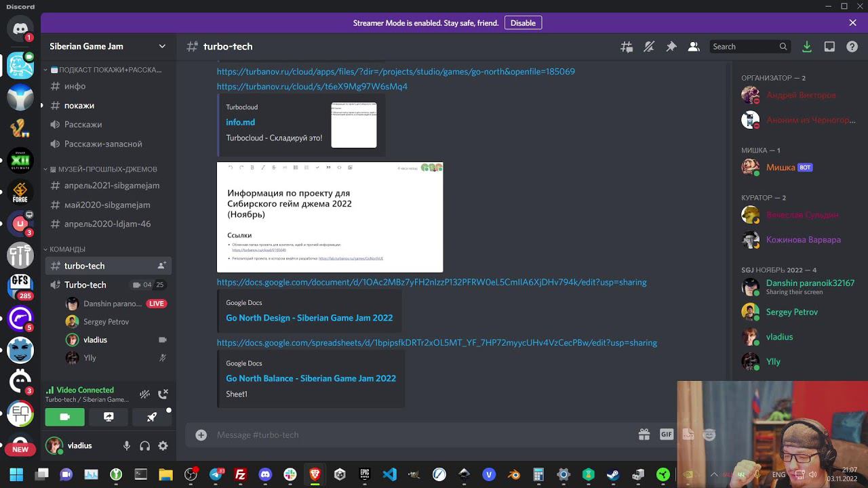The width and height of the screenshot is (868, 488).
Task: Toggle noise suppression in voice panel
Action: click(x=144, y=394)
